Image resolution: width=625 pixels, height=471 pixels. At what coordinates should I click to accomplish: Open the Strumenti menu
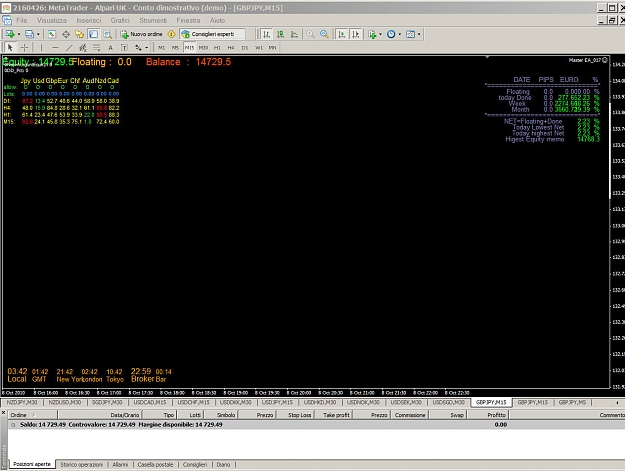click(153, 20)
